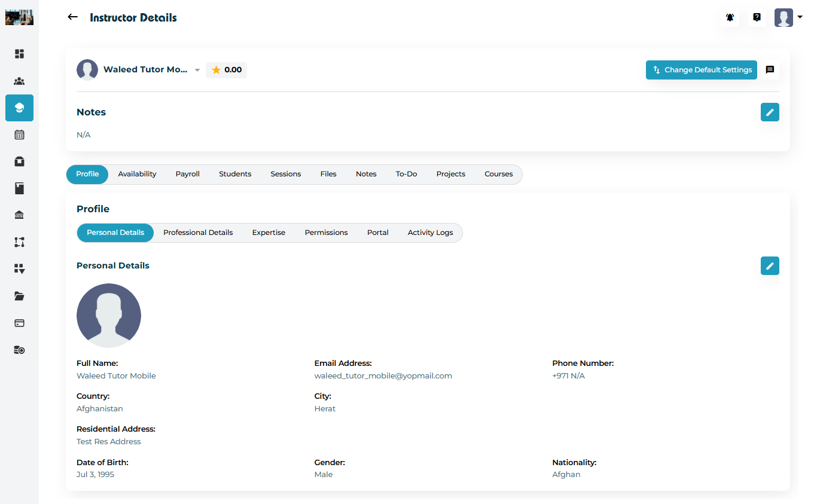Image resolution: width=817 pixels, height=504 pixels.
Task: Open the dashboard icon in sidebar
Action: [19, 54]
